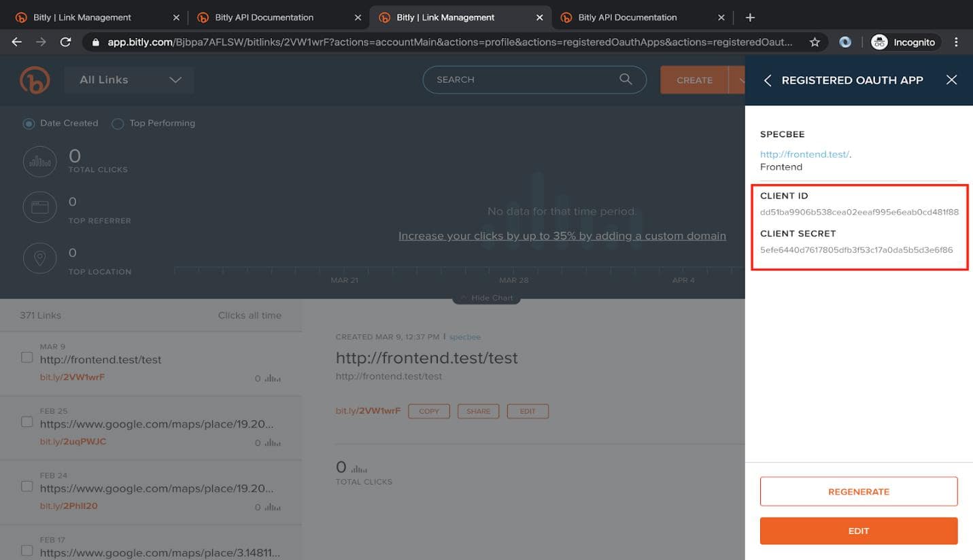Open the All Links dropdown
The width and height of the screenshot is (973, 560).
129,80
